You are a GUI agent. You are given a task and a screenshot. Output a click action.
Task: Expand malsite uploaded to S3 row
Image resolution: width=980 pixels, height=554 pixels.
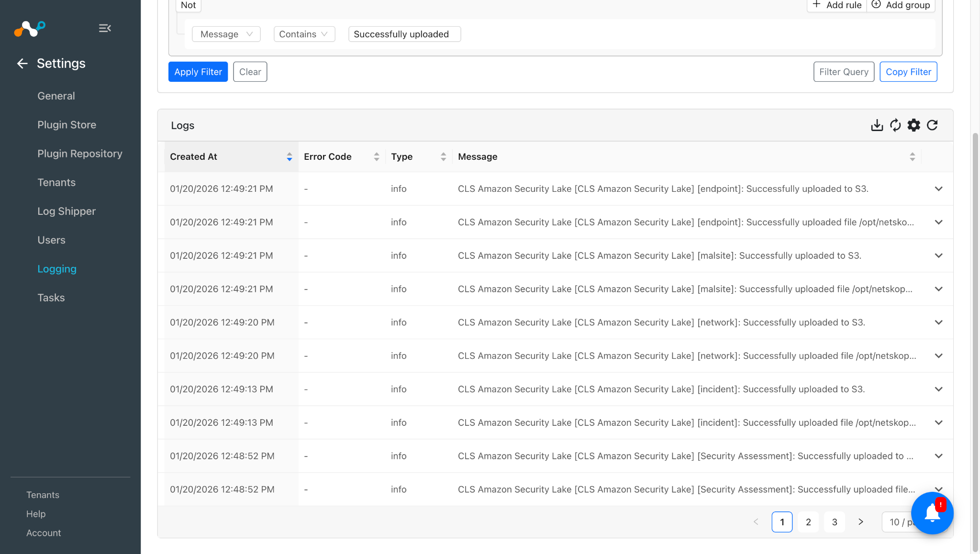coord(939,256)
